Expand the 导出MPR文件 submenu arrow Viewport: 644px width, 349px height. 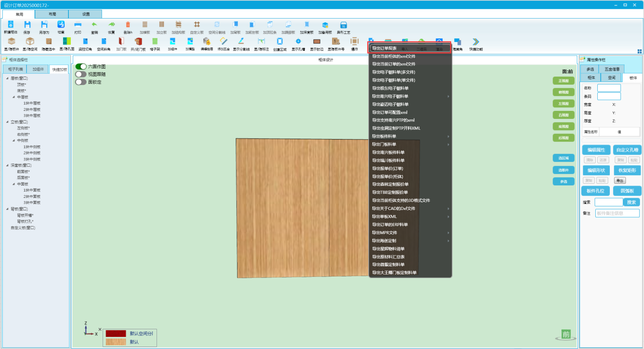pos(448,233)
